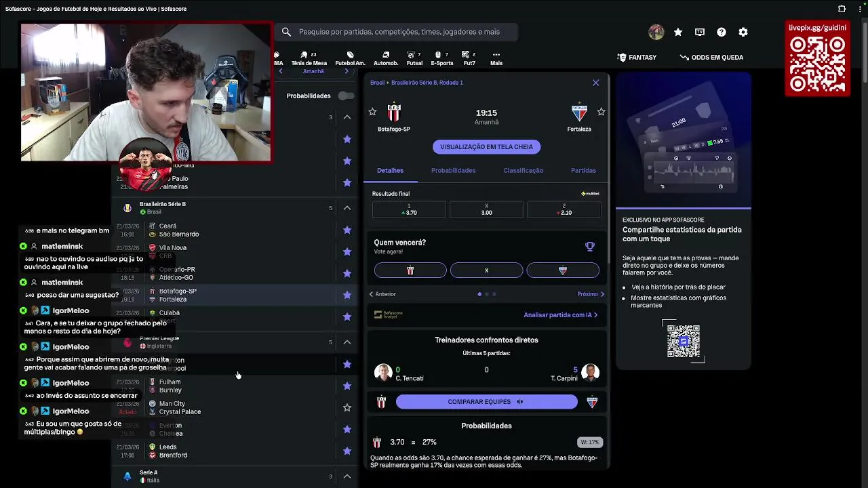Open coach C. Tencati photo

pyautogui.click(x=383, y=373)
